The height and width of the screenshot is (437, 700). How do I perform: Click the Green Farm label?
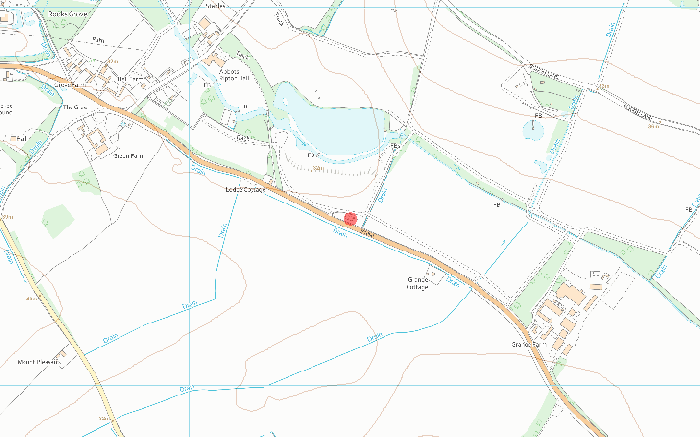[x=129, y=156]
